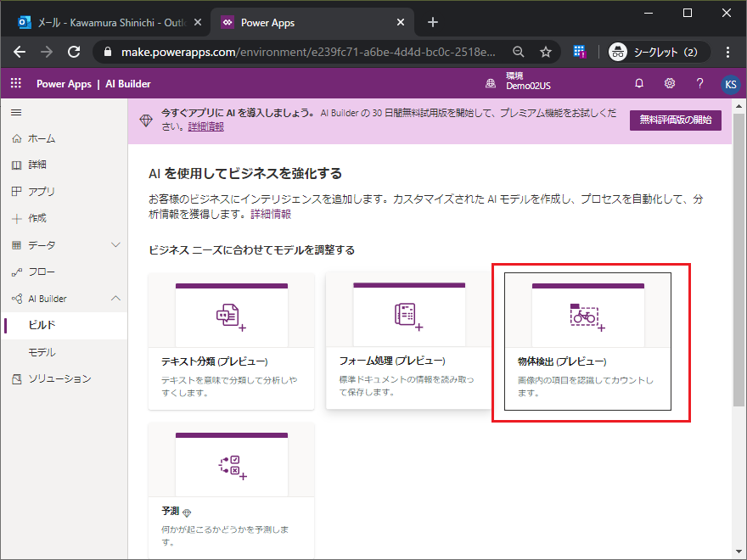Click the page vertical scrollbar thumb
Viewport: 747px width, 560px height.
tap(739, 260)
